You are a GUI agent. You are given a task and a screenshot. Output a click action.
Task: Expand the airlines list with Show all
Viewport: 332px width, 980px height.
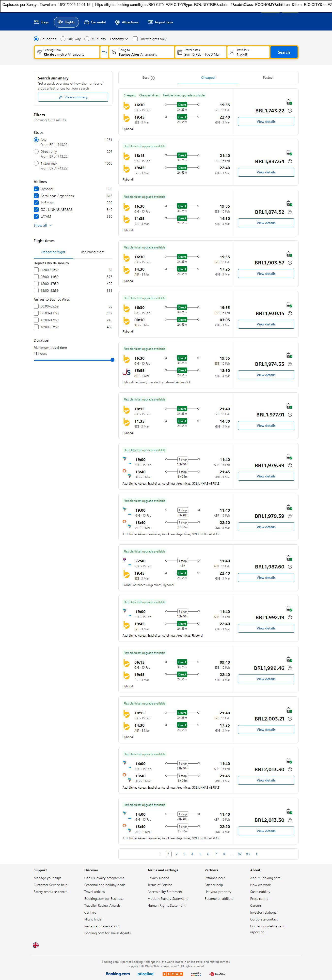coord(43,225)
